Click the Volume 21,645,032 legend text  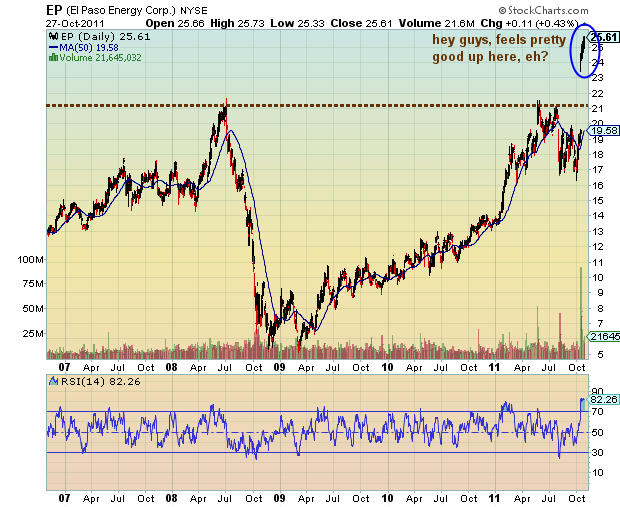[100, 58]
